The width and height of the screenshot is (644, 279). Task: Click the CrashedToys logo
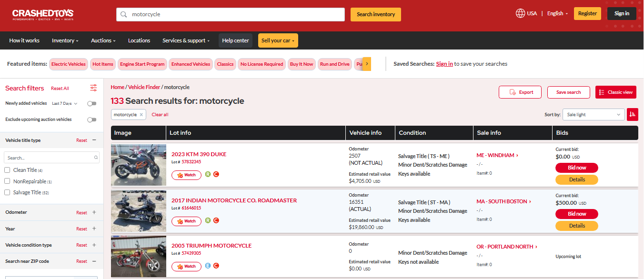tap(43, 14)
